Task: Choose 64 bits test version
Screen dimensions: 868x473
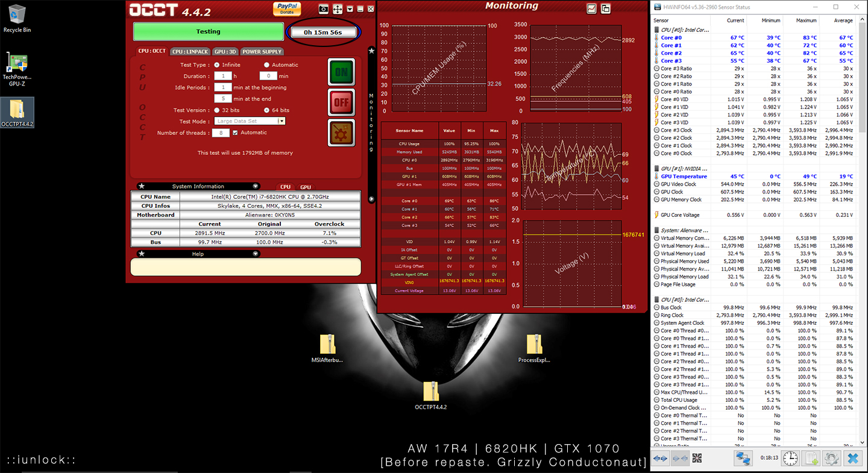Action: coord(266,110)
